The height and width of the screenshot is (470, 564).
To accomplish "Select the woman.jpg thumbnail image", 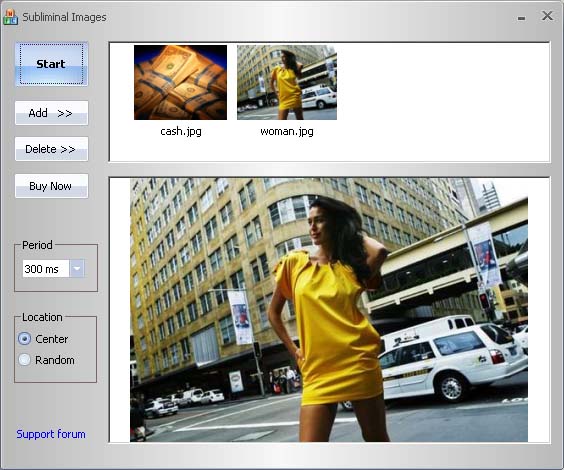I will click(x=287, y=82).
